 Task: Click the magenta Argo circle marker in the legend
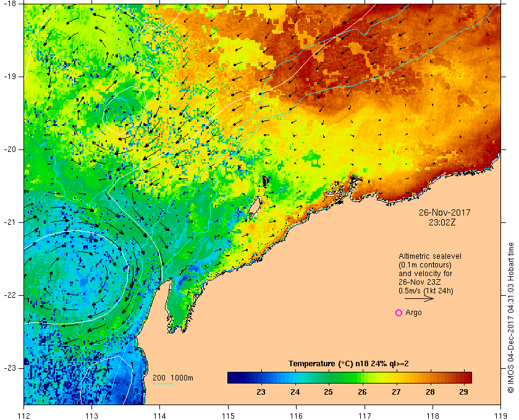coord(399,313)
